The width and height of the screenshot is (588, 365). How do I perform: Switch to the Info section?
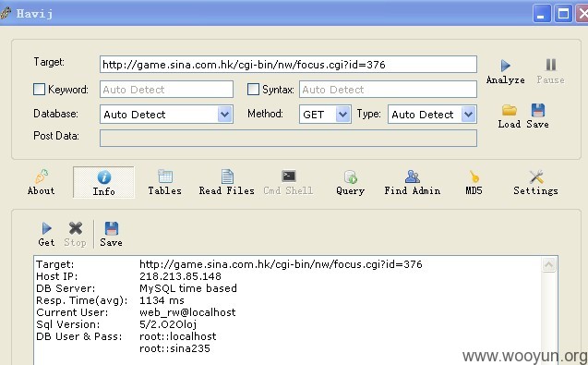click(x=103, y=183)
